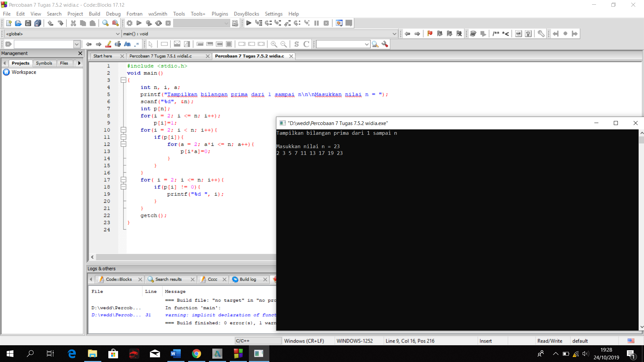Toggle regular expression search option
The width and height of the screenshot is (644, 362).
coord(137,44)
